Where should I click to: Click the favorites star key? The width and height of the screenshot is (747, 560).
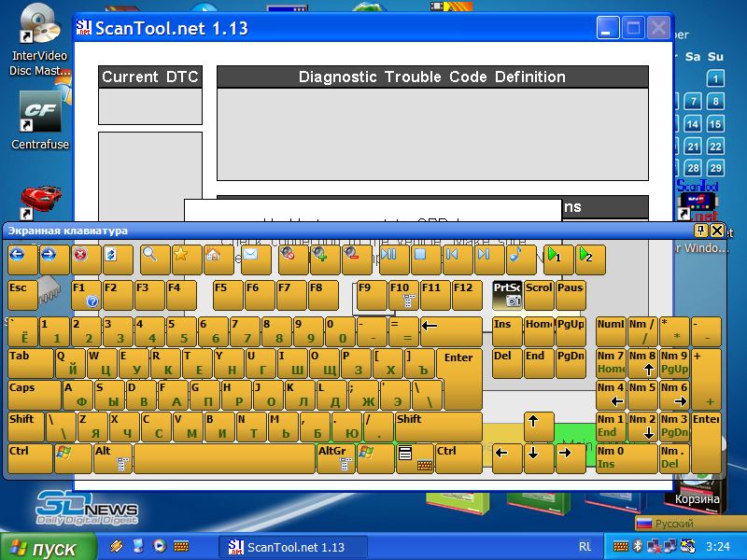187,259
